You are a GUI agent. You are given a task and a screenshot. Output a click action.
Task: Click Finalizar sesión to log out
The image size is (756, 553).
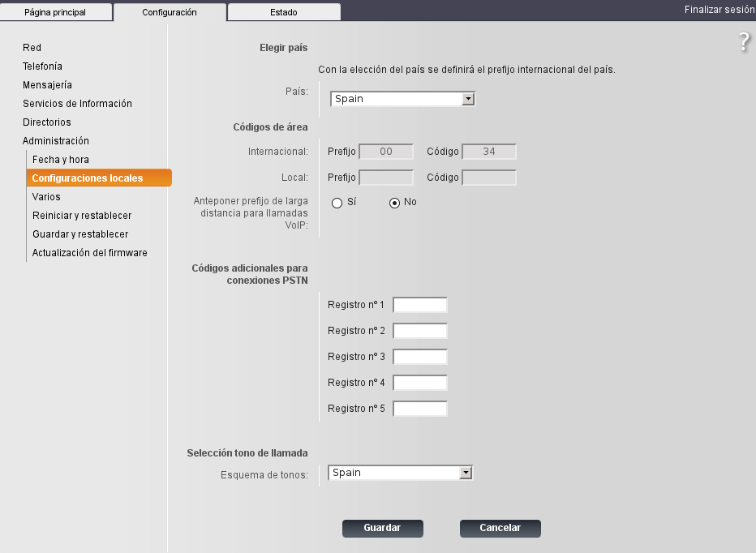pos(719,11)
